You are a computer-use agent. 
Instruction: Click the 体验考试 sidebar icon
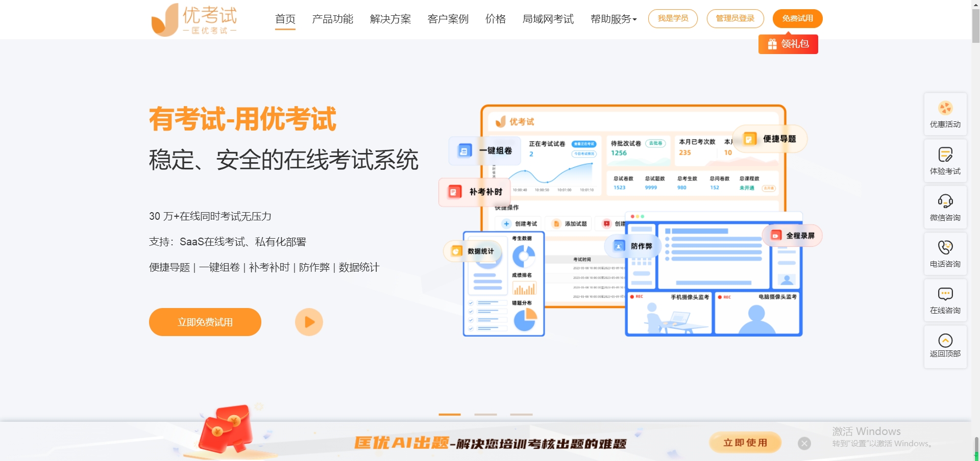pos(945,160)
